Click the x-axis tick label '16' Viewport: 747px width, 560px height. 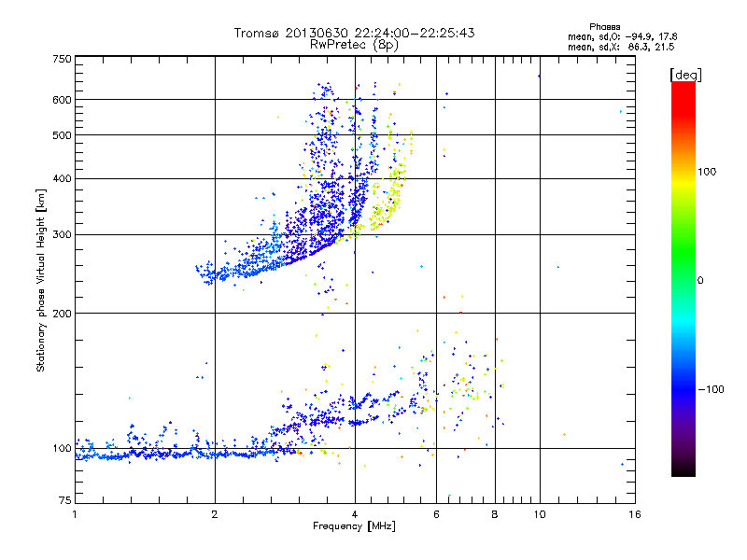(635, 514)
